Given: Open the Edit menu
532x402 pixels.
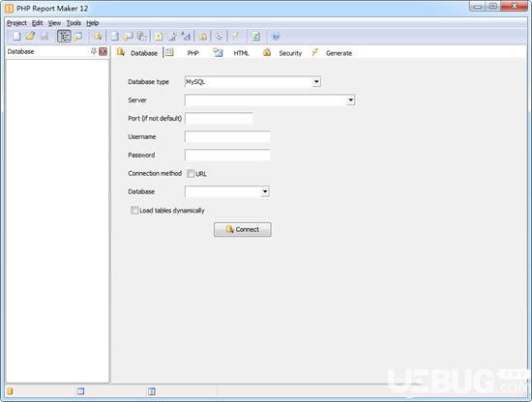Looking at the screenshot, I should pos(38,23).
